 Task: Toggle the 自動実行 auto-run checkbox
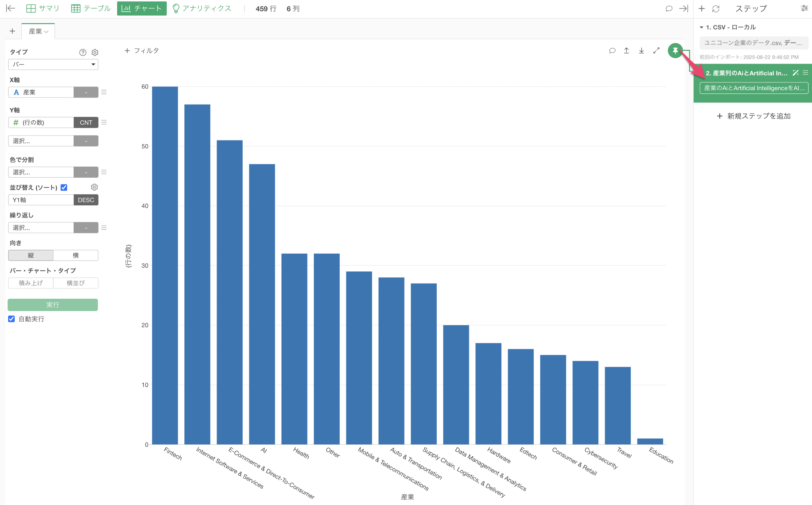pos(11,319)
